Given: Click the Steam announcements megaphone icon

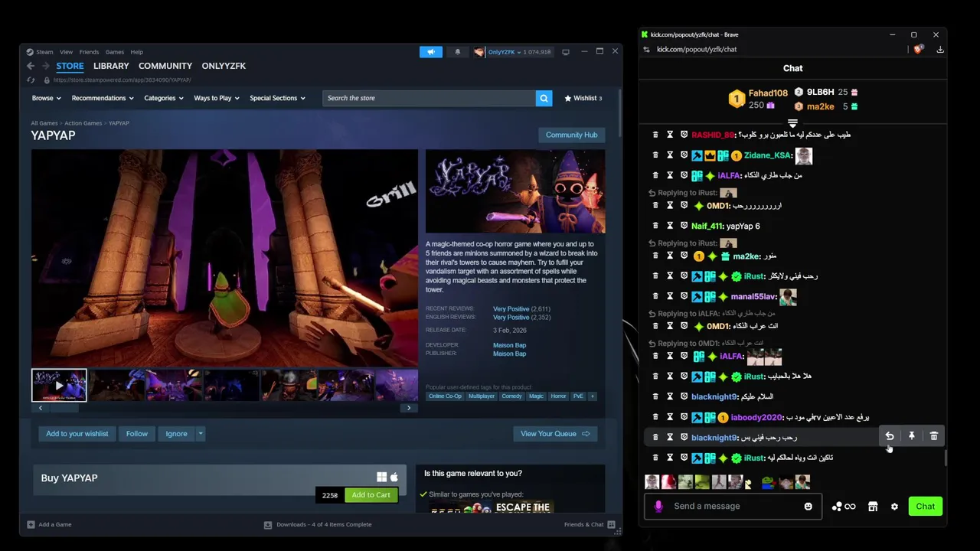Looking at the screenshot, I should pos(431,52).
